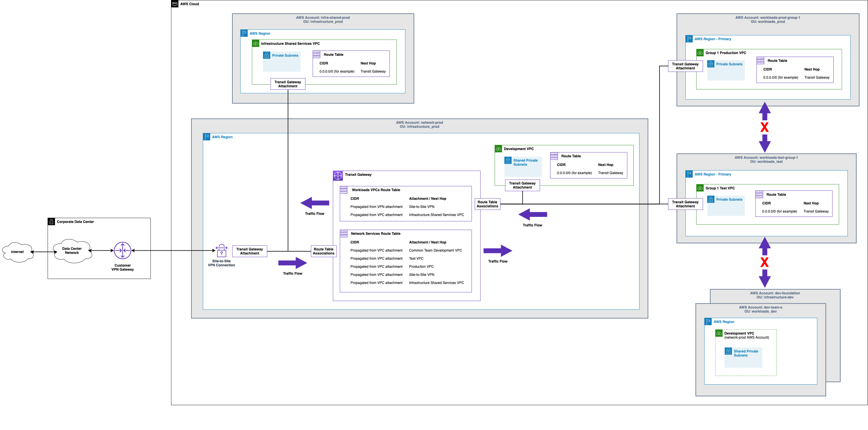Select the Infrastructure Shared Services VPC icon
Viewport: 868px width, 430px height.
[256, 43]
